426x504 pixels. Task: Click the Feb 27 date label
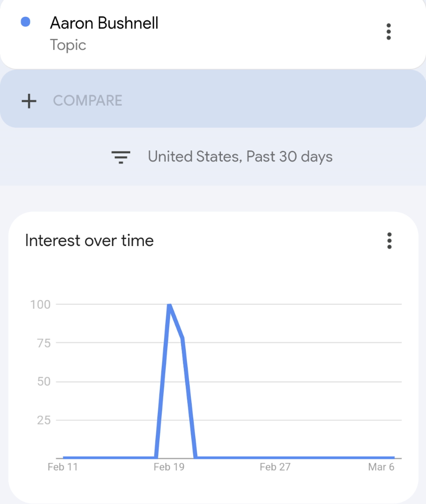(x=275, y=467)
